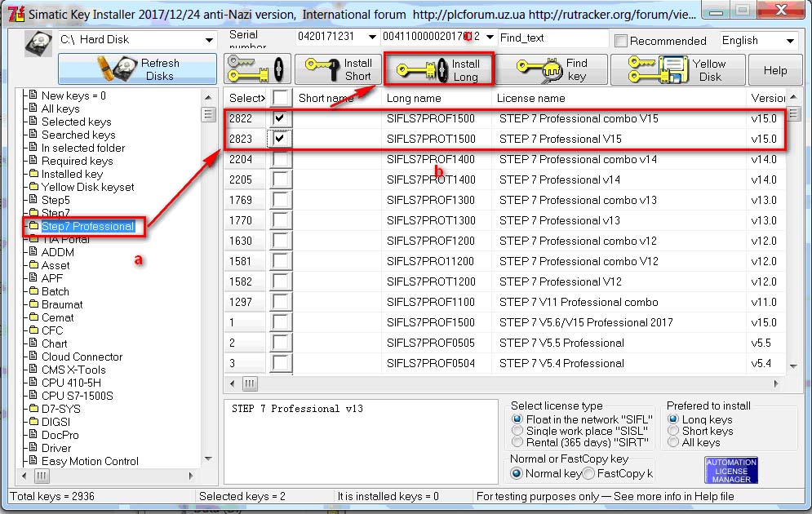
Task: Click the Refresh Disks button
Action: [x=137, y=69]
